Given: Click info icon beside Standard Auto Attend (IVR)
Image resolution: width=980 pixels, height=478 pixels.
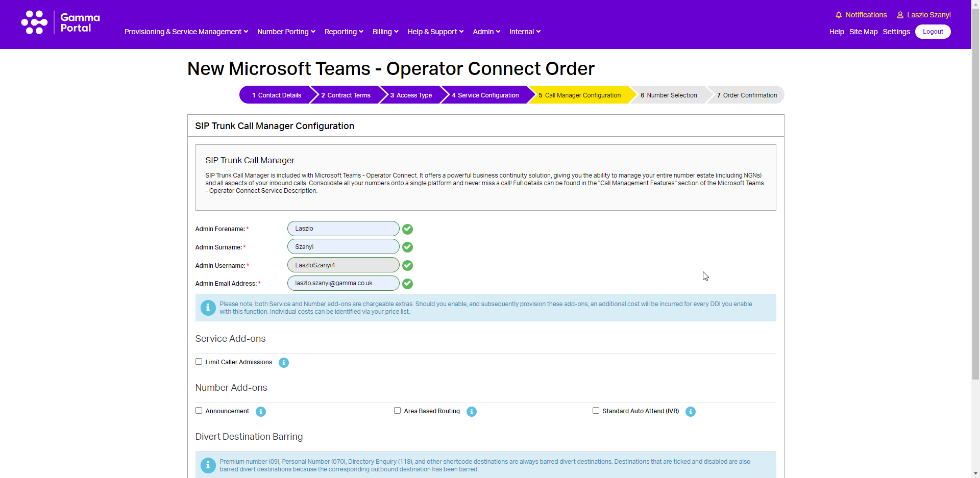Looking at the screenshot, I should click(x=691, y=412).
